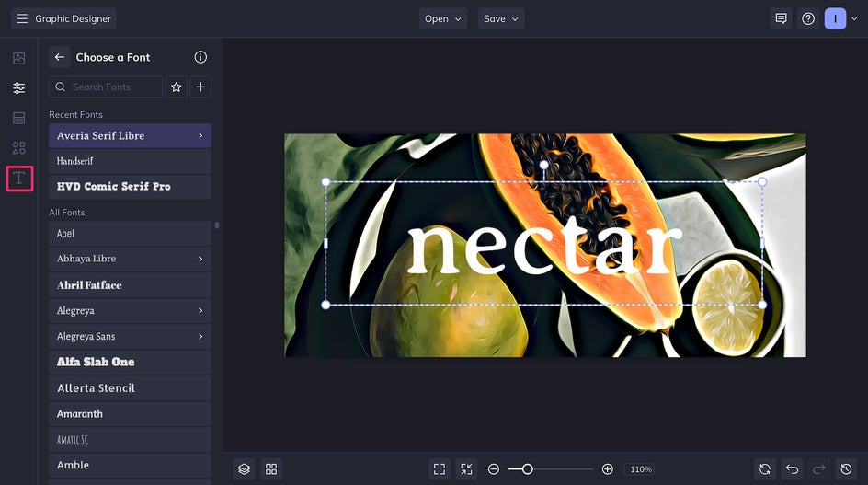
Task: Open the history clock icon
Action: coord(847,469)
